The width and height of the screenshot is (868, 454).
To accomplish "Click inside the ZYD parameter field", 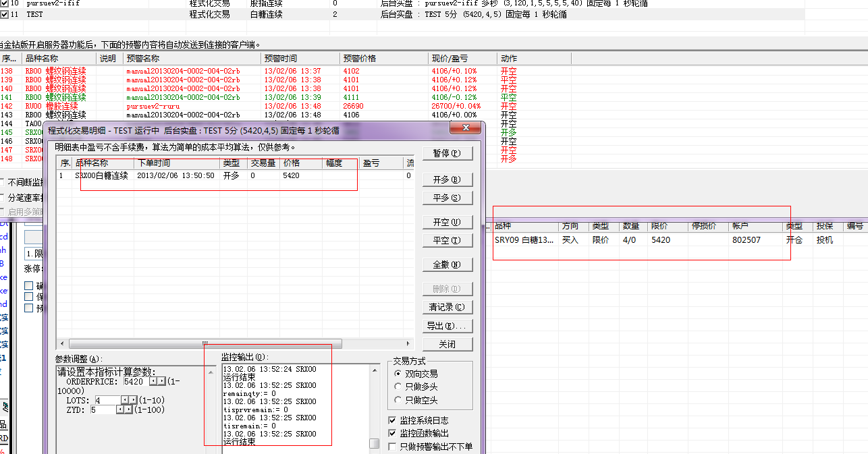I will 103,409.
